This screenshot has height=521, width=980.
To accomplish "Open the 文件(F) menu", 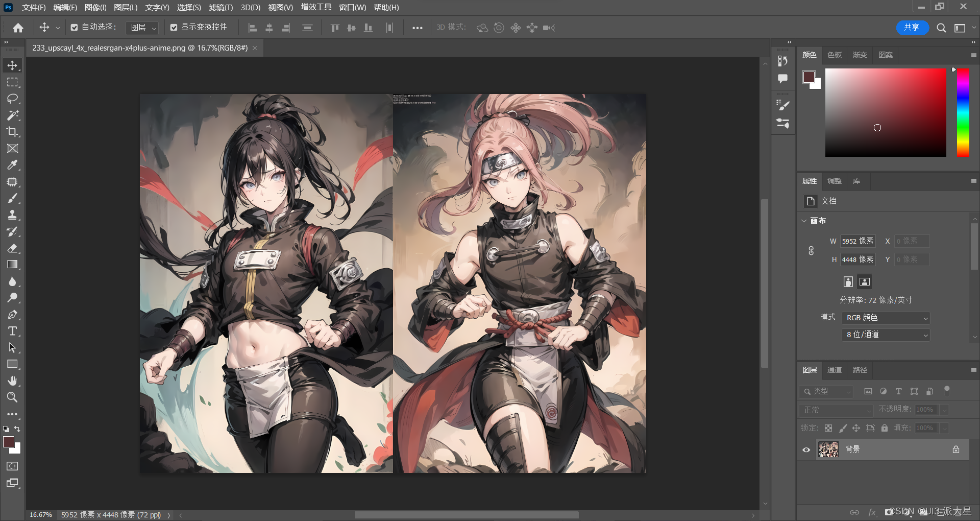I will coord(34,7).
